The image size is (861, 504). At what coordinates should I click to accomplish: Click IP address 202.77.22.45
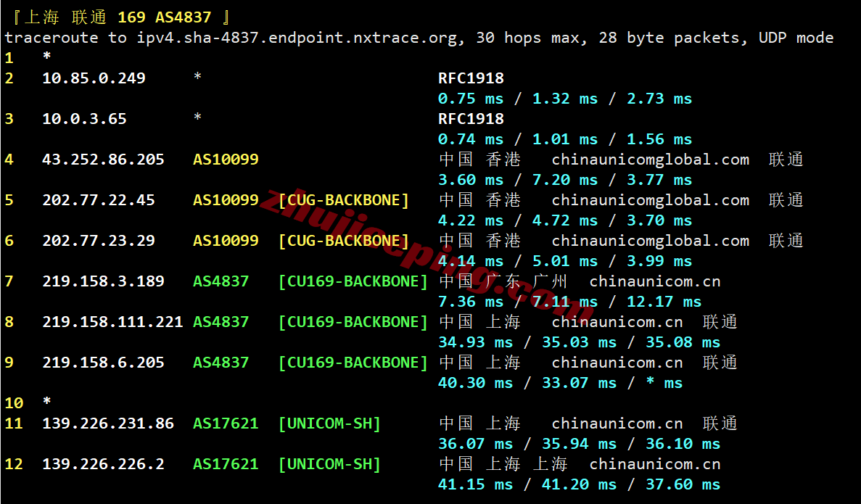[99, 200]
